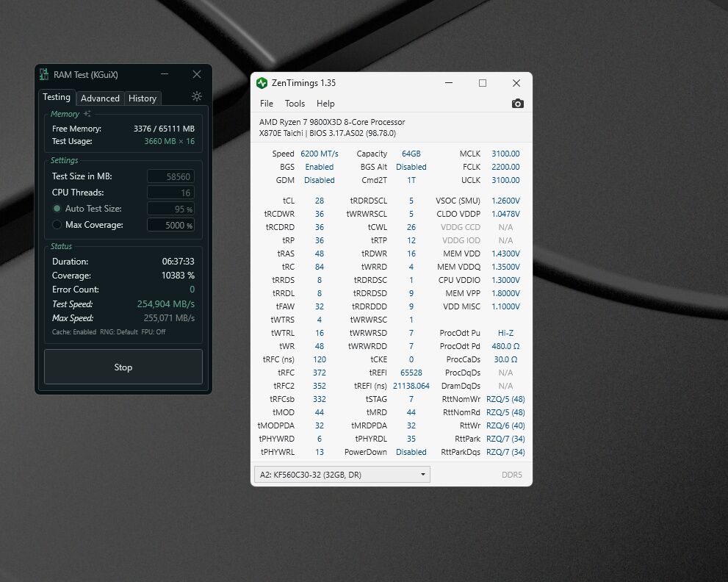Click the RttWr RZQ/6 (40) value

click(x=505, y=425)
